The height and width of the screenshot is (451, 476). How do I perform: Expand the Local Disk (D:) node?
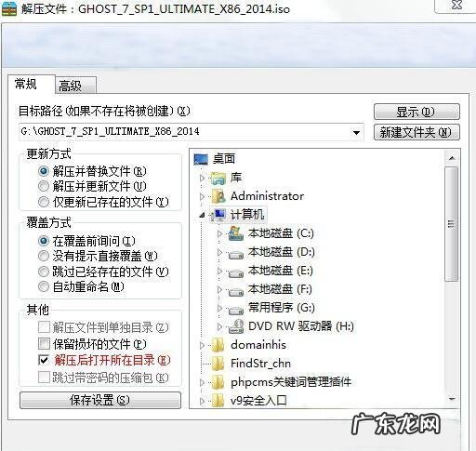219,252
